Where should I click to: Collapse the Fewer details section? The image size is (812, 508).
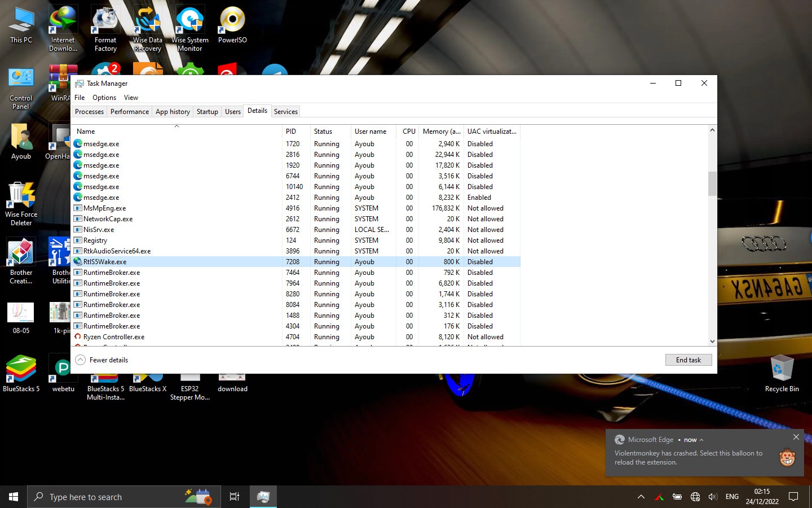(101, 360)
